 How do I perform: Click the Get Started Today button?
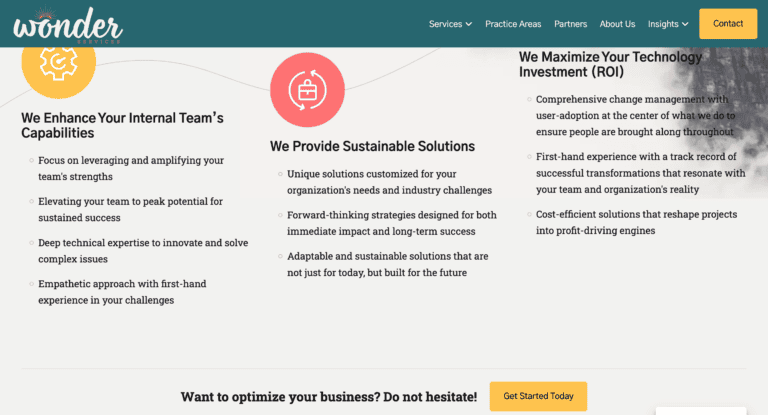(538, 396)
